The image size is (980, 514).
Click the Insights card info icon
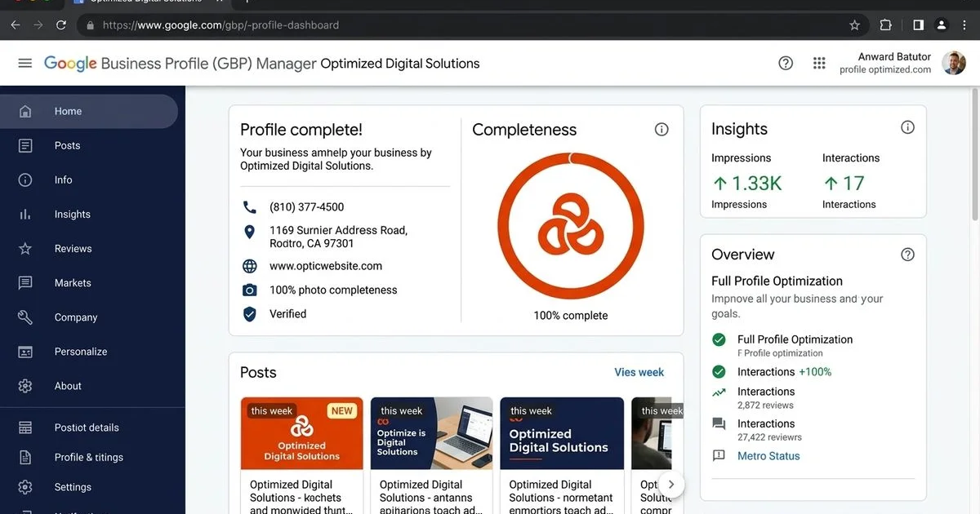coord(907,127)
